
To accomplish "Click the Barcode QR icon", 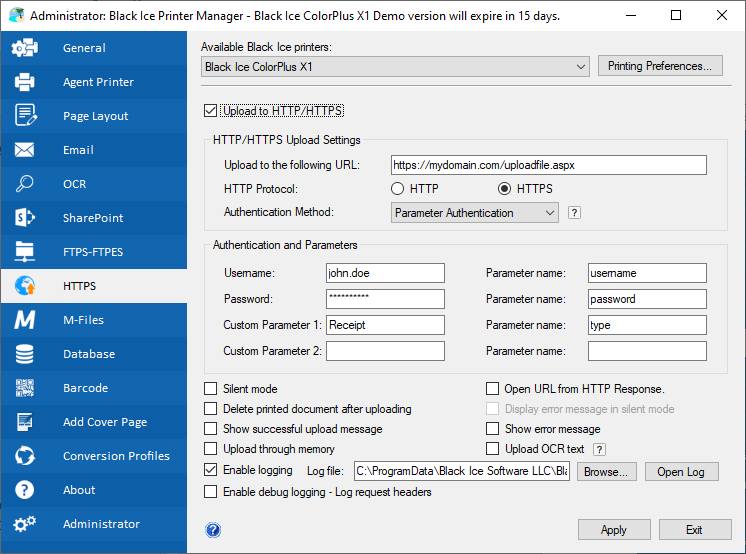I will point(24,388).
